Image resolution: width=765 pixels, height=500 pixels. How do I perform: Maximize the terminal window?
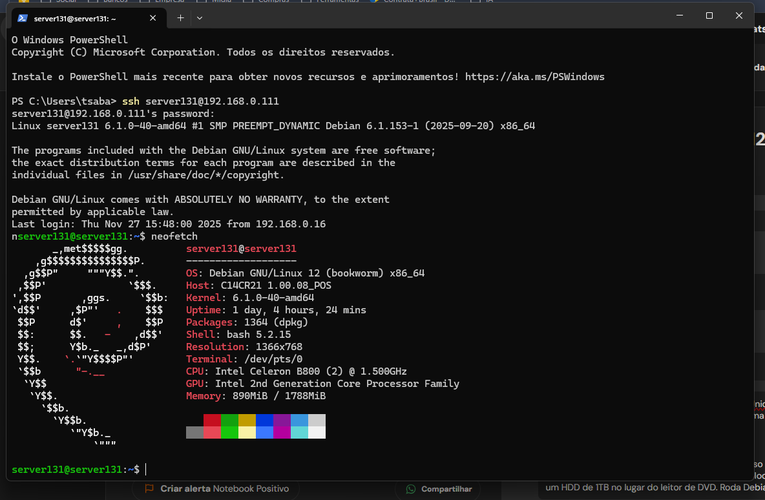point(709,16)
